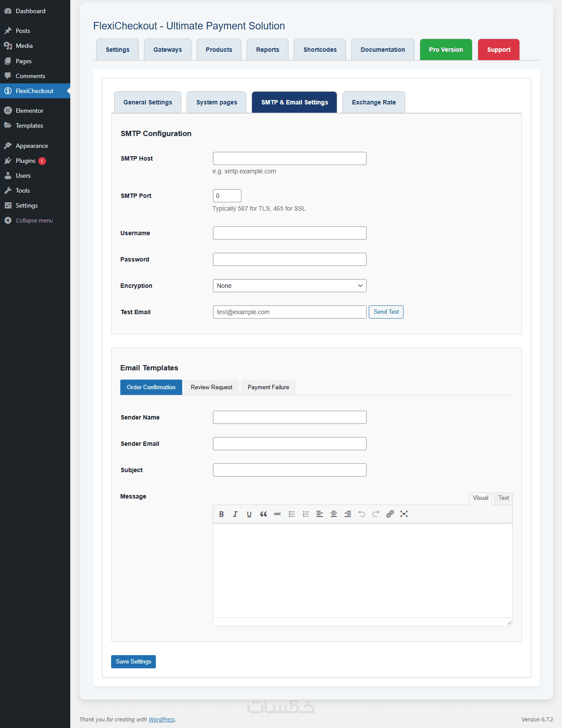Focus the Sender Email field
Viewport: 562px width, 728px height.
(289, 444)
